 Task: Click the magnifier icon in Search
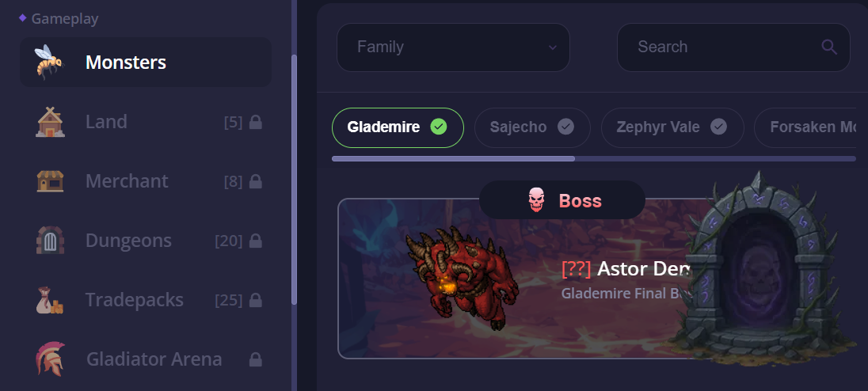(x=828, y=47)
